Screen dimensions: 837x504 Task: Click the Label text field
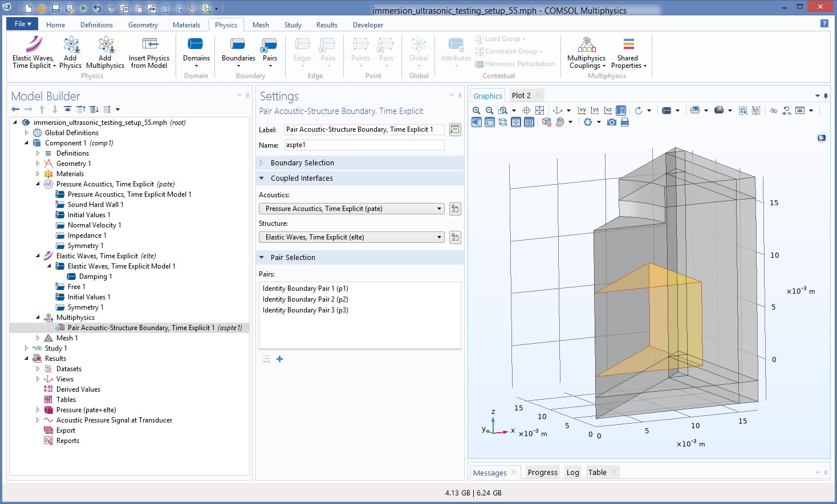click(364, 129)
